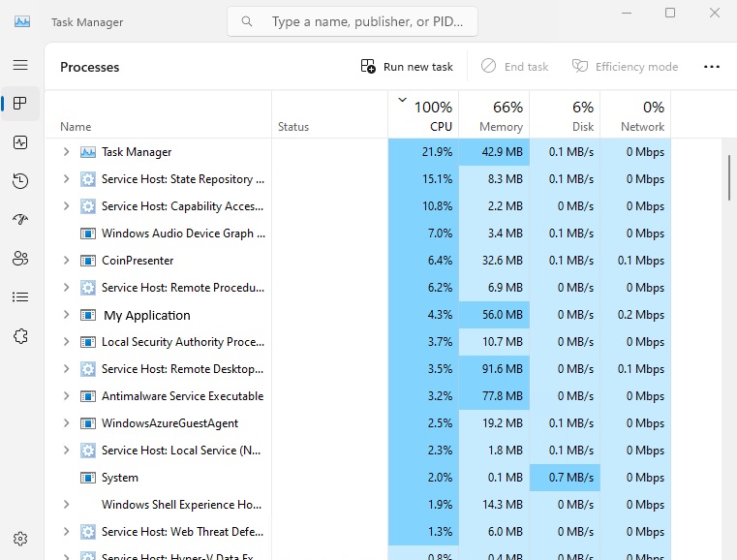The width and height of the screenshot is (737, 560).
Task: Click the Service Host: Web Threat Defense icon
Action: pyautogui.click(x=88, y=532)
